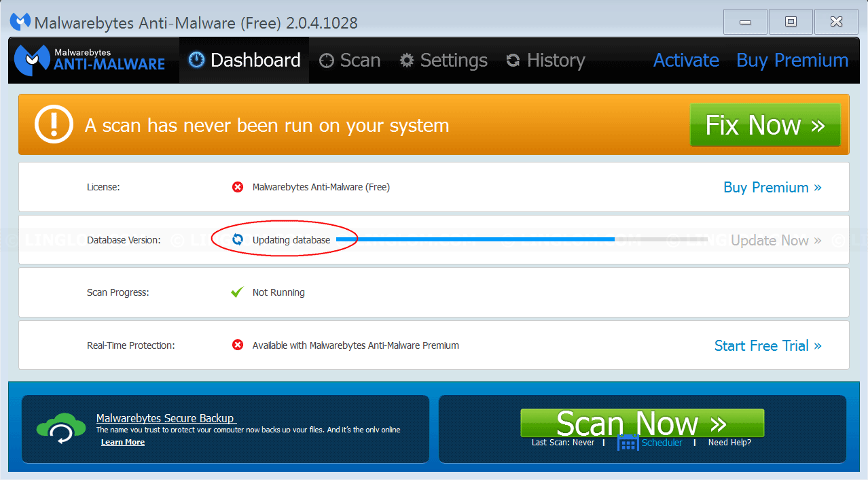Open the Scheduler link
Screen dimensions: 868x480
coord(662,443)
